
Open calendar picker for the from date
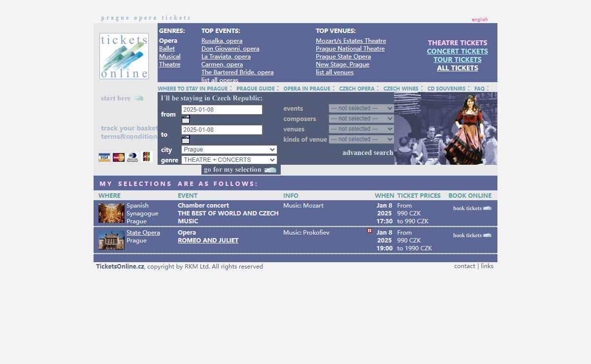[x=186, y=120]
